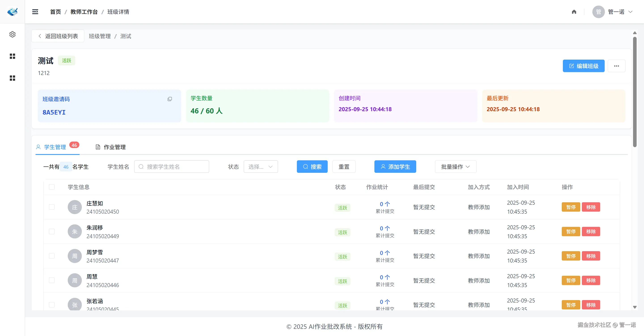Select the 学生管理 tab
This screenshot has height=336, width=644.
(55, 147)
